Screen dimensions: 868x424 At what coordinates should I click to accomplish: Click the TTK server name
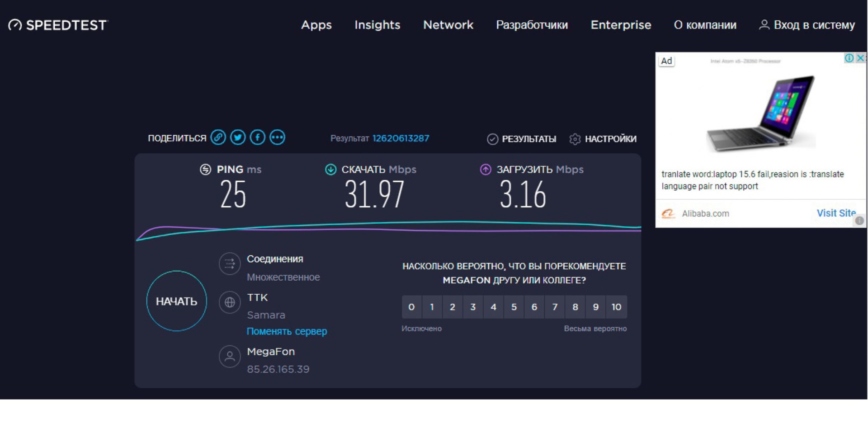[257, 297]
